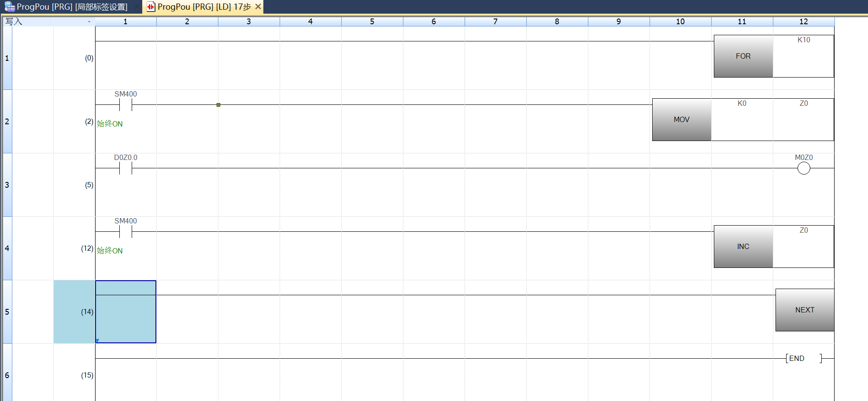This screenshot has height=401, width=868.
Task: Click the highlighted cell at step 14
Action: click(126, 312)
